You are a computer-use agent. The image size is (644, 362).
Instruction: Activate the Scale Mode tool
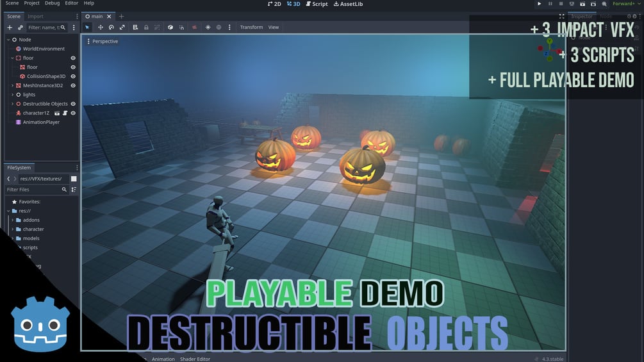click(122, 28)
